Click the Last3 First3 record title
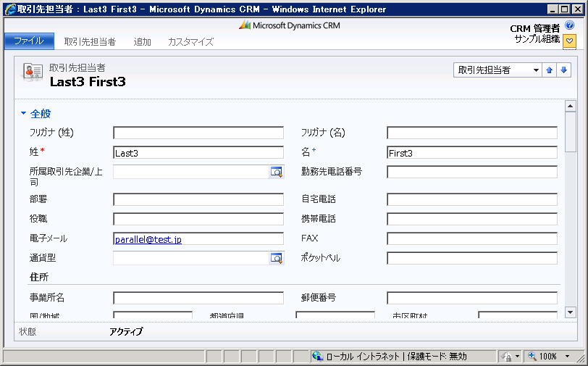 point(88,82)
